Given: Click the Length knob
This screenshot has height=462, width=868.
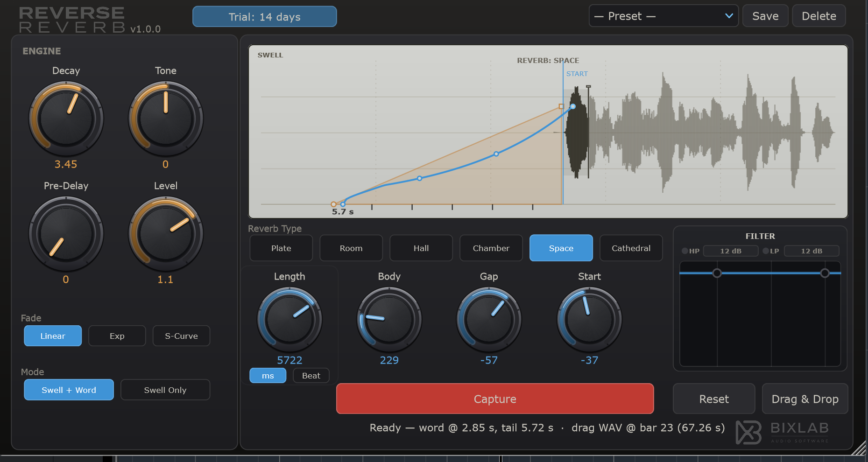Looking at the screenshot, I should point(289,320).
